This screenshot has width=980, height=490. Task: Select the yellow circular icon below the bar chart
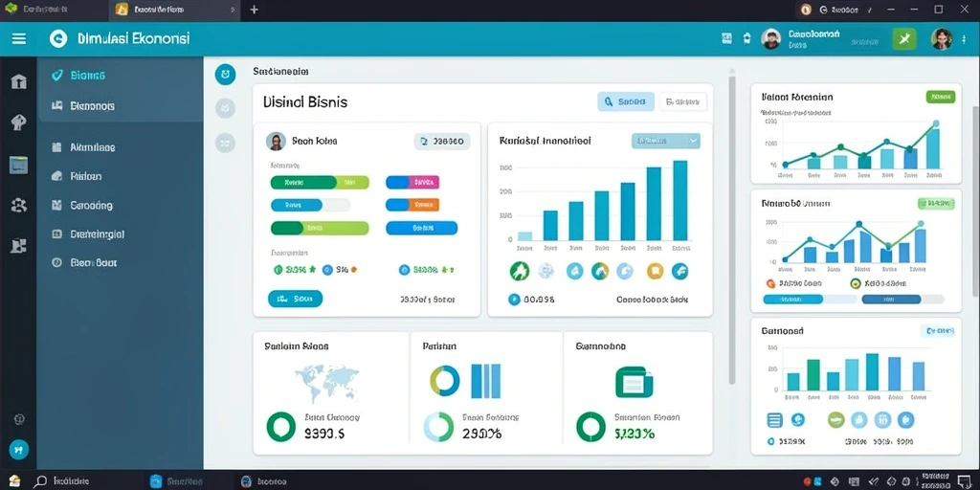coord(655,271)
